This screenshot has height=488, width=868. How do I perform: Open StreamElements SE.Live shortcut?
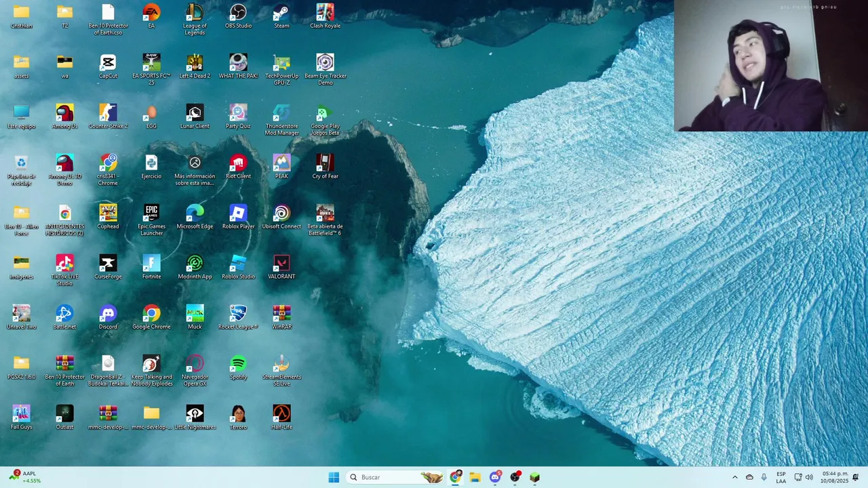coord(281,370)
